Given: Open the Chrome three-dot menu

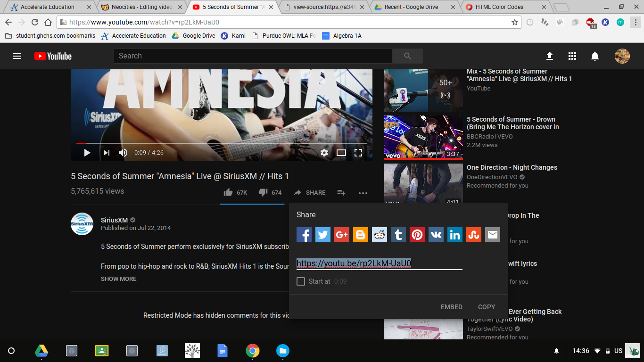Looking at the screenshot, I should pos(635,22).
